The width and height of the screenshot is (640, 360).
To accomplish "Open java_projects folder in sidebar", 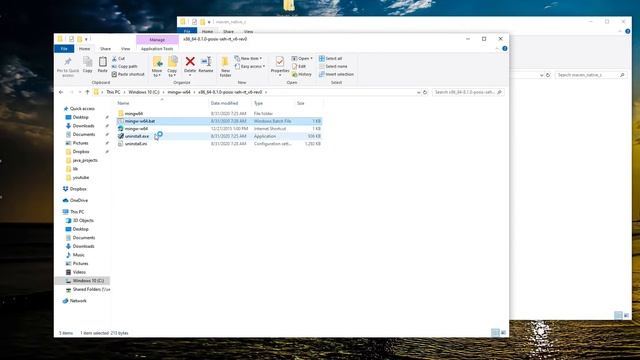I will (x=85, y=160).
